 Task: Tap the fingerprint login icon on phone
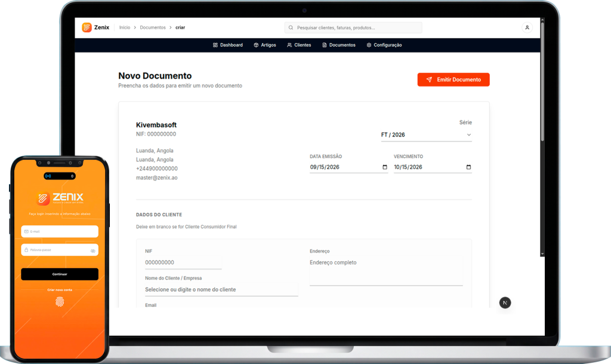pos(60,302)
